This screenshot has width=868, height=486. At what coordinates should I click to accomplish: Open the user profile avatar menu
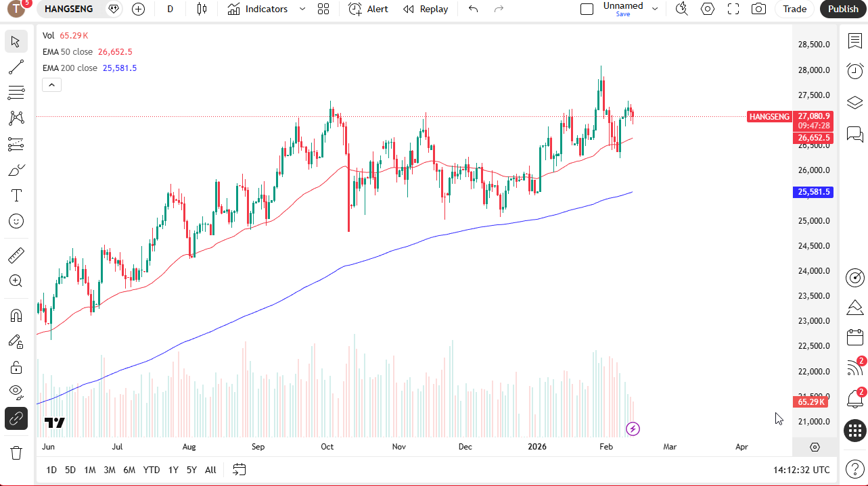tap(16, 9)
